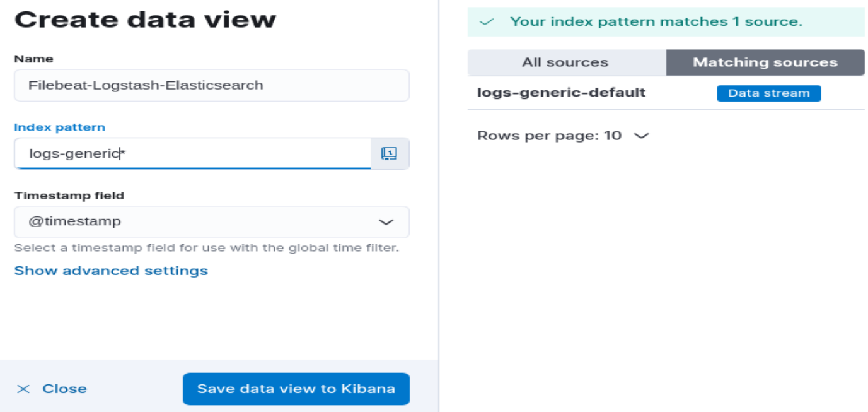Click the index pattern documentation book icon

(389, 153)
